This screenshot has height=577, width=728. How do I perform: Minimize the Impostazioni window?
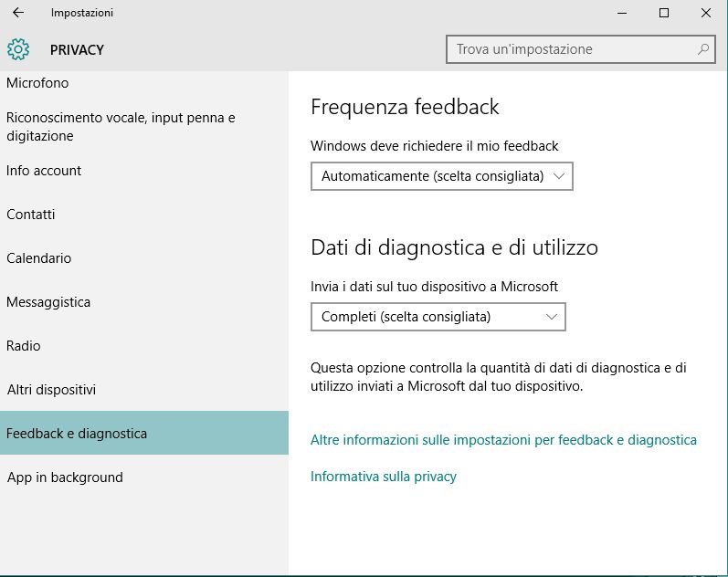tap(622, 13)
